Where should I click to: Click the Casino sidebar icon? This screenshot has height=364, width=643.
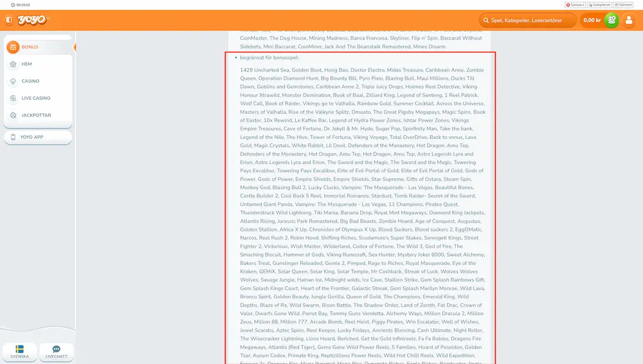point(13,81)
